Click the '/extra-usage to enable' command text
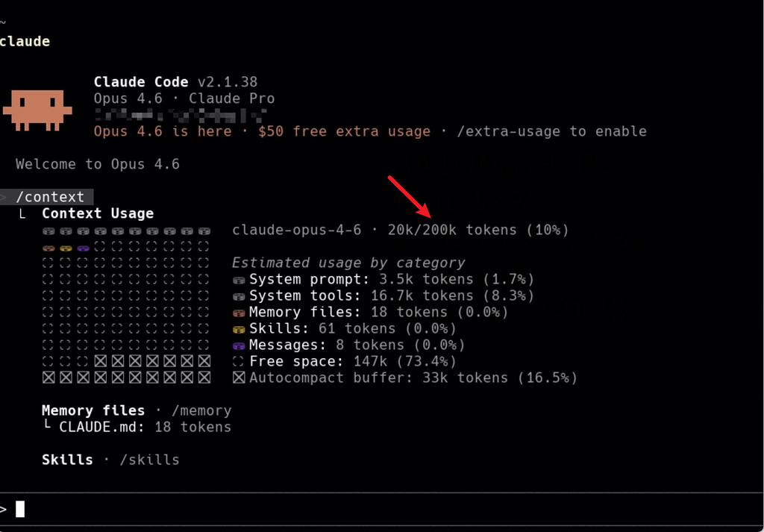Viewport: 764px width, 532px height. (551, 131)
